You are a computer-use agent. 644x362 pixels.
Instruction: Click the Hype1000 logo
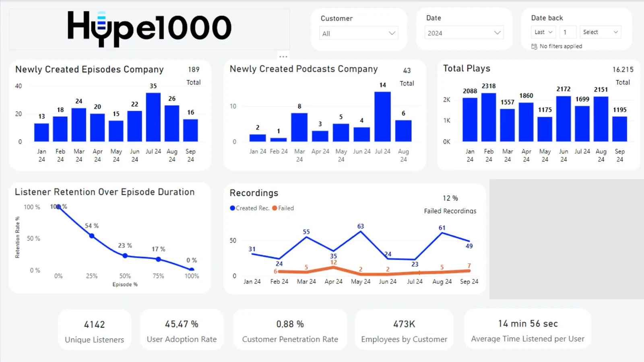point(149,29)
